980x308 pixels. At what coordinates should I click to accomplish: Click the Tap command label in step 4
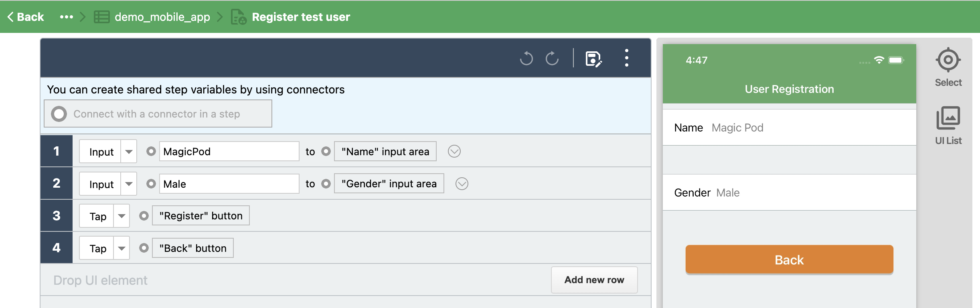(97, 249)
